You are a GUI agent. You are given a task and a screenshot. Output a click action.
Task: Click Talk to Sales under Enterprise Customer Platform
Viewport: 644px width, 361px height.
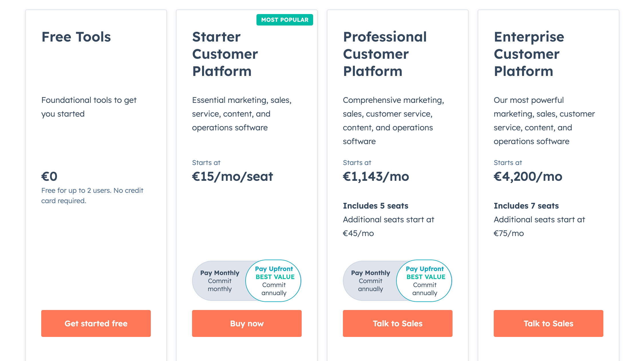pos(548,323)
